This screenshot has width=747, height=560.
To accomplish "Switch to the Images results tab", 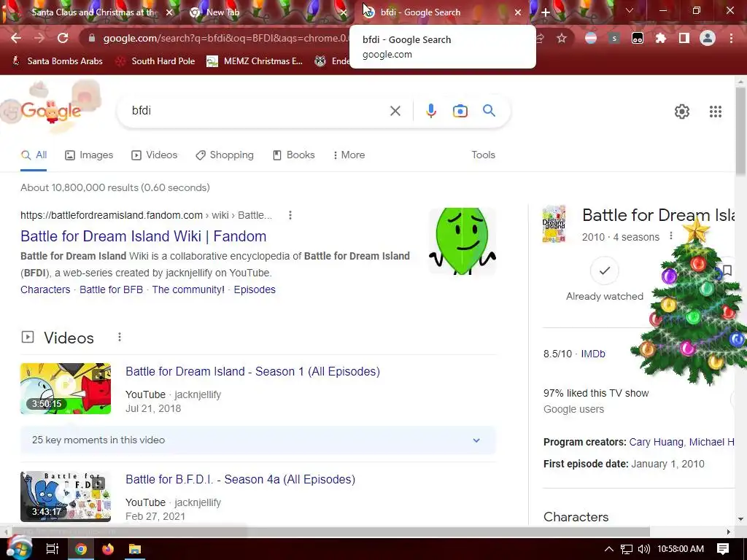I will [x=89, y=155].
